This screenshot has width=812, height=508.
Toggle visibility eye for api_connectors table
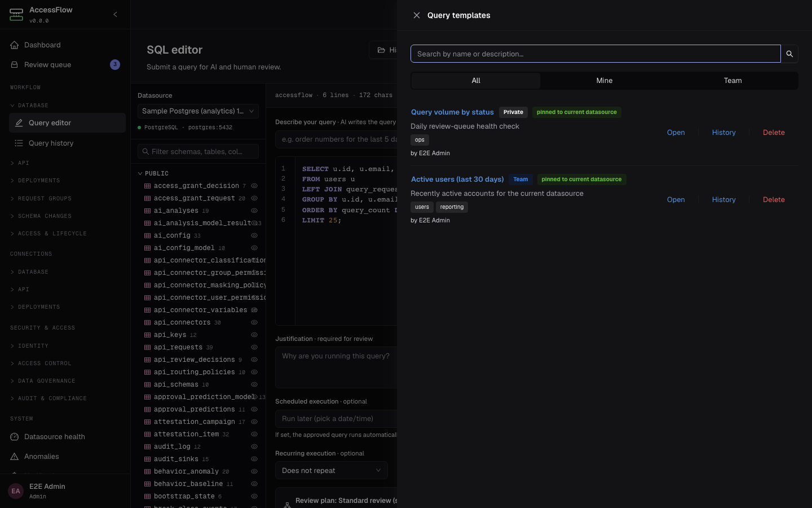click(x=254, y=322)
